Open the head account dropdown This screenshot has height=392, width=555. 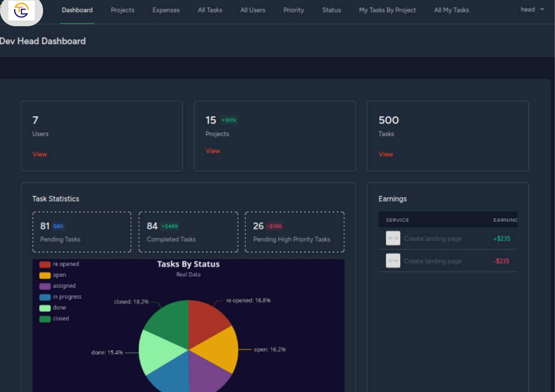point(532,10)
